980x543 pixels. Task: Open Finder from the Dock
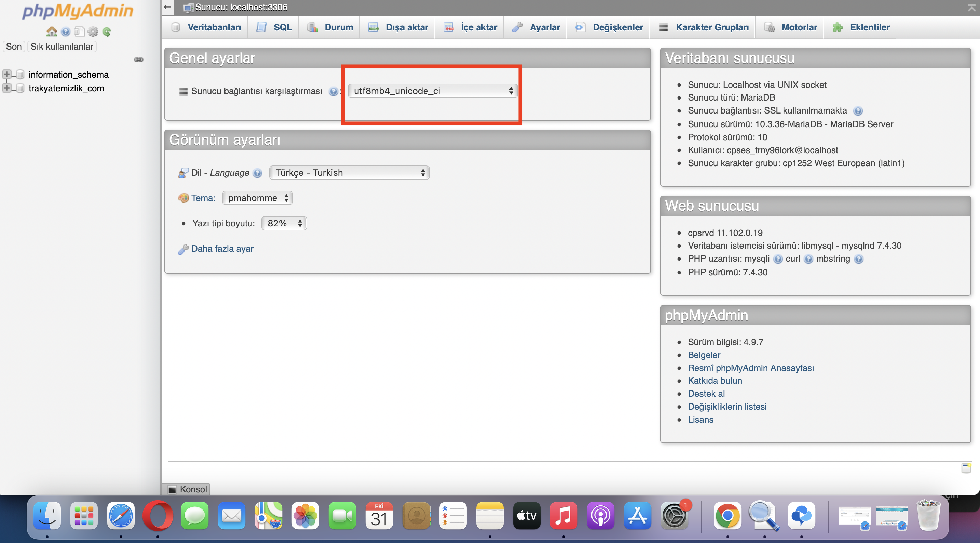point(47,516)
